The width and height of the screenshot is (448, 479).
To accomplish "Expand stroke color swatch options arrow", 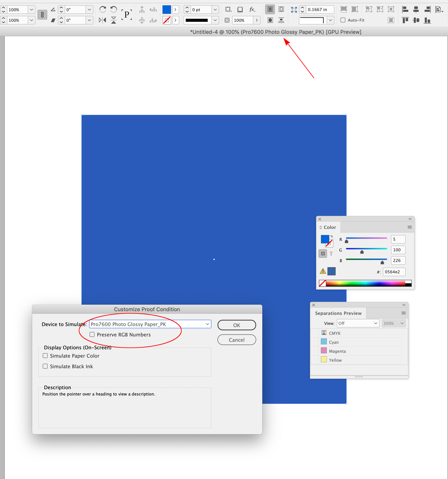I will coord(175,20).
